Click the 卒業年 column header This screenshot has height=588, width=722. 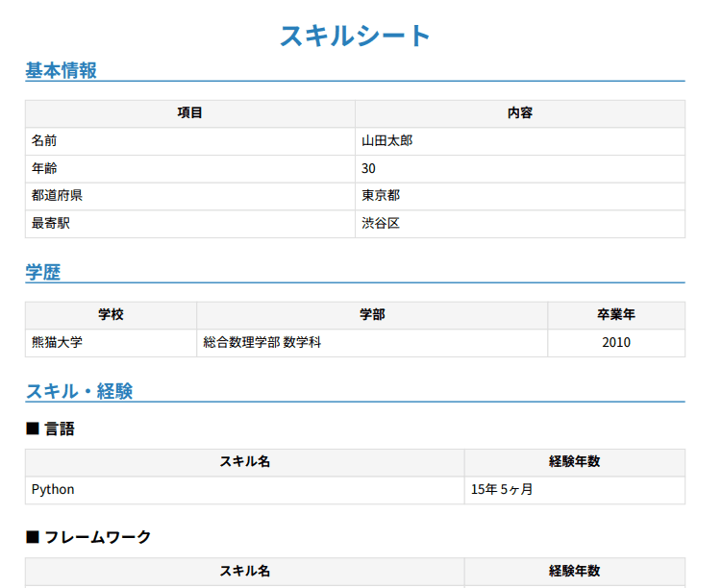point(616,315)
